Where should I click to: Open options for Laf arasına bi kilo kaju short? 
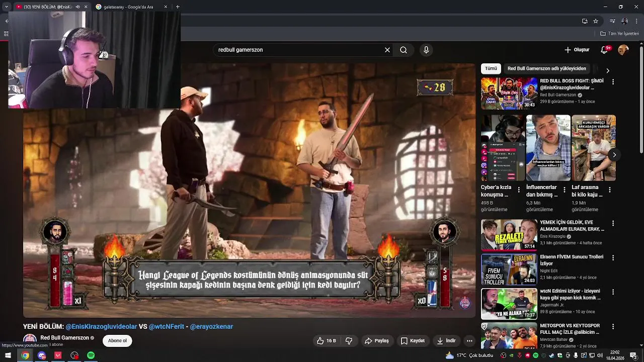(x=609, y=190)
